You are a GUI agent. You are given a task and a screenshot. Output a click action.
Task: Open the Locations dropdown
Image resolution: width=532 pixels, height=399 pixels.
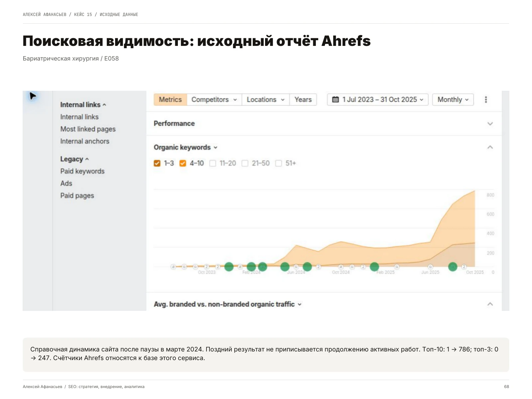coord(265,99)
